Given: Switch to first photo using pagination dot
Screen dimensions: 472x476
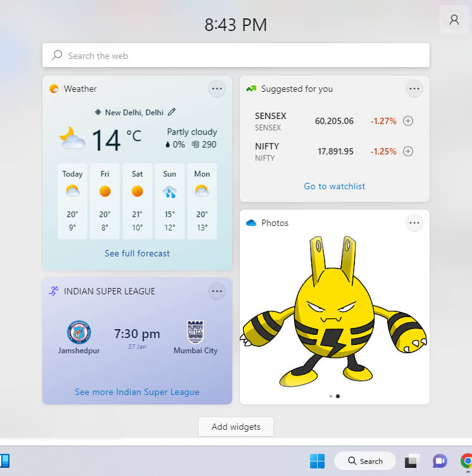Looking at the screenshot, I should click(330, 396).
